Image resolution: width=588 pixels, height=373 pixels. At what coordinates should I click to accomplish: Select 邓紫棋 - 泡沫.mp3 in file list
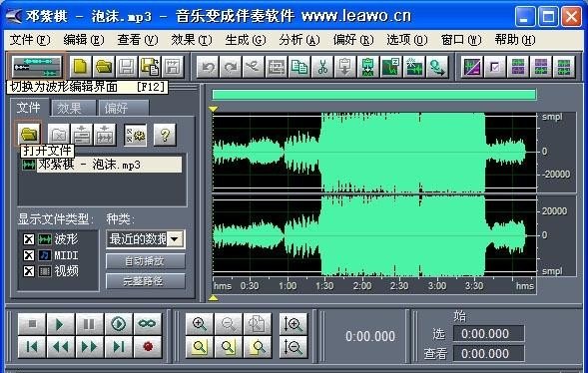(x=102, y=165)
